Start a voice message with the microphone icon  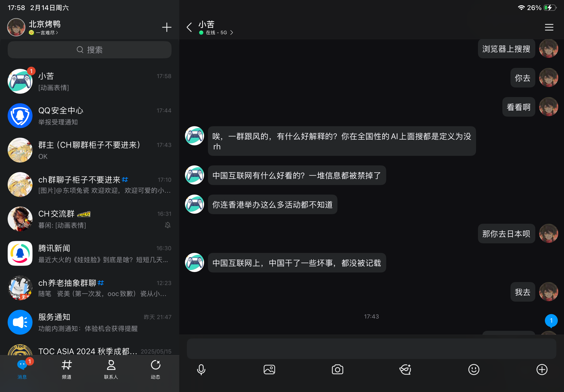pyautogui.click(x=201, y=369)
